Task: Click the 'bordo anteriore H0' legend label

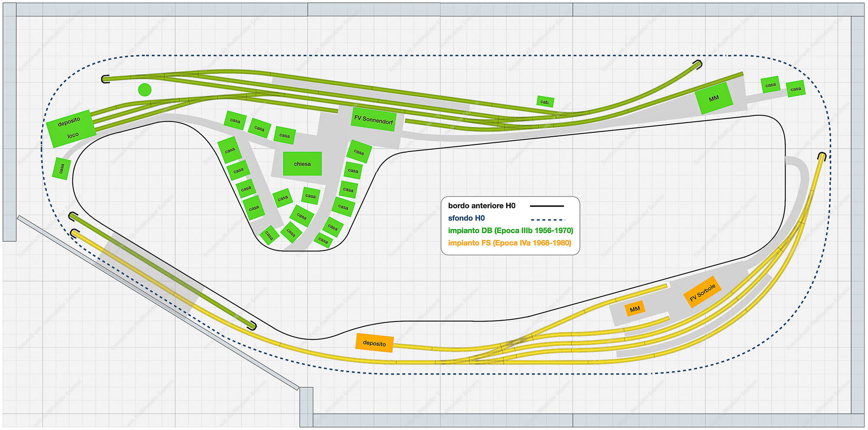Action: pos(481,206)
